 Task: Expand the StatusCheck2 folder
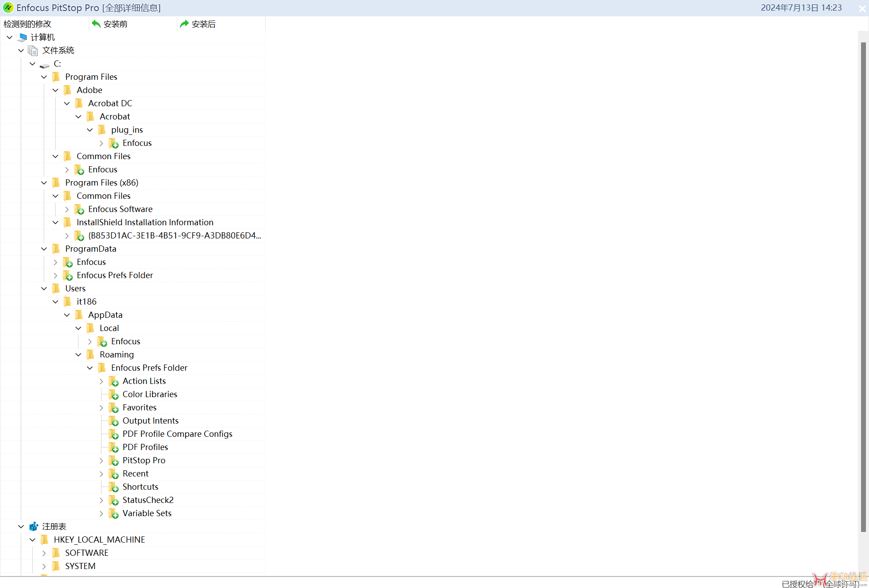tap(101, 500)
